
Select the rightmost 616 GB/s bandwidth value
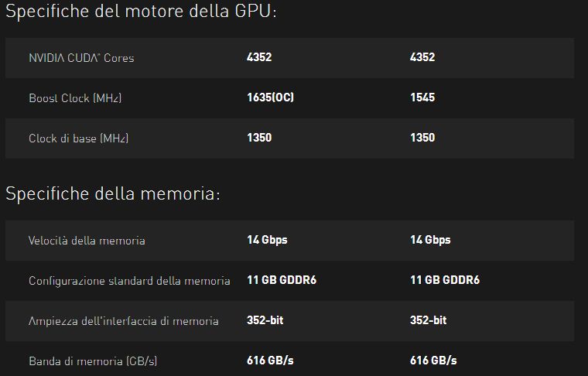[x=433, y=361]
